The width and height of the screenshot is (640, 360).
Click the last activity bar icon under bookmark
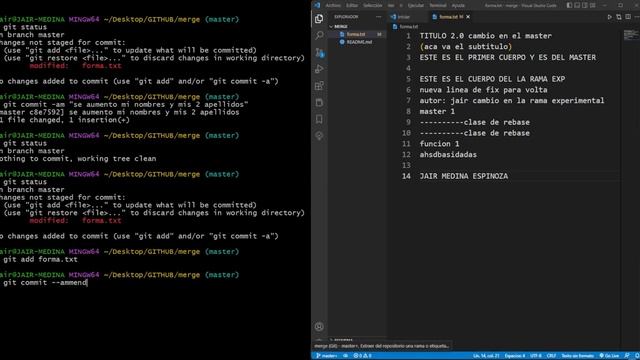click(x=319, y=136)
